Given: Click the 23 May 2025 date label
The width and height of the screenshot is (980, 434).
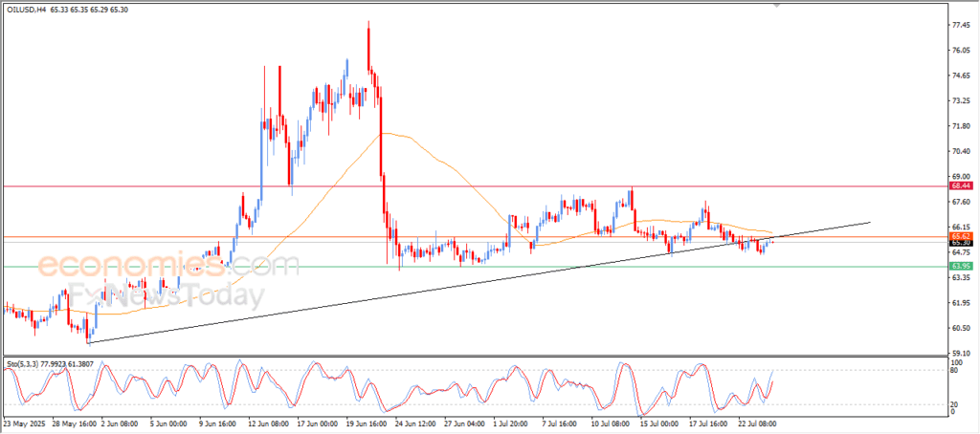Looking at the screenshot, I should pyautogui.click(x=24, y=423).
